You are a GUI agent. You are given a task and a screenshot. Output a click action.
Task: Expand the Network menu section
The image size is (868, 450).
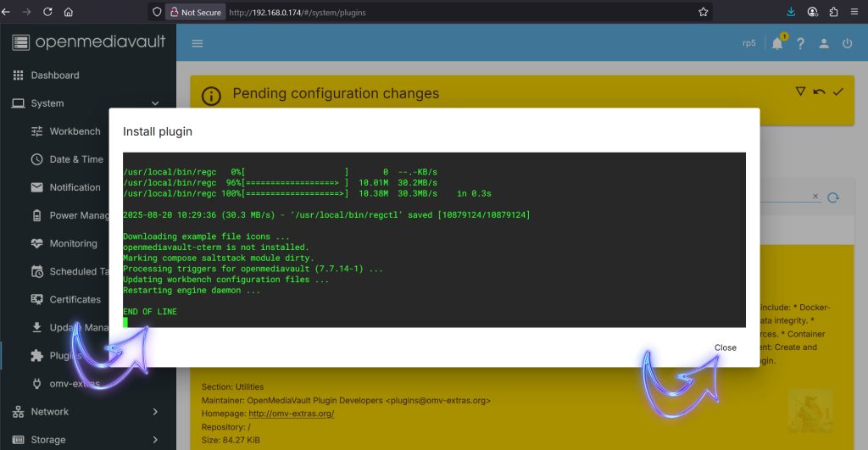click(155, 412)
